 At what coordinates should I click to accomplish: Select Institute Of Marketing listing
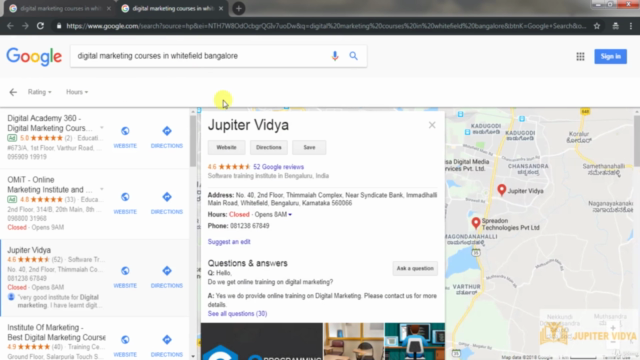click(x=56, y=332)
